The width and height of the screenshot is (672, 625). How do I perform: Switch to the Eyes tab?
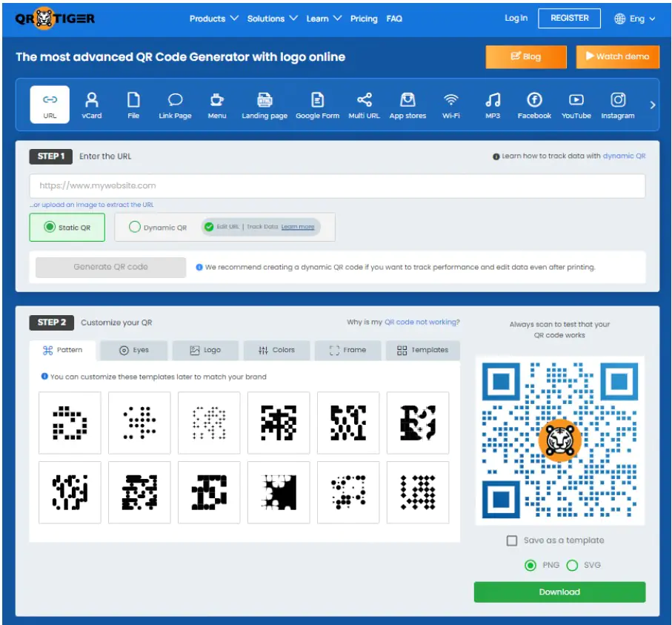[134, 350]
